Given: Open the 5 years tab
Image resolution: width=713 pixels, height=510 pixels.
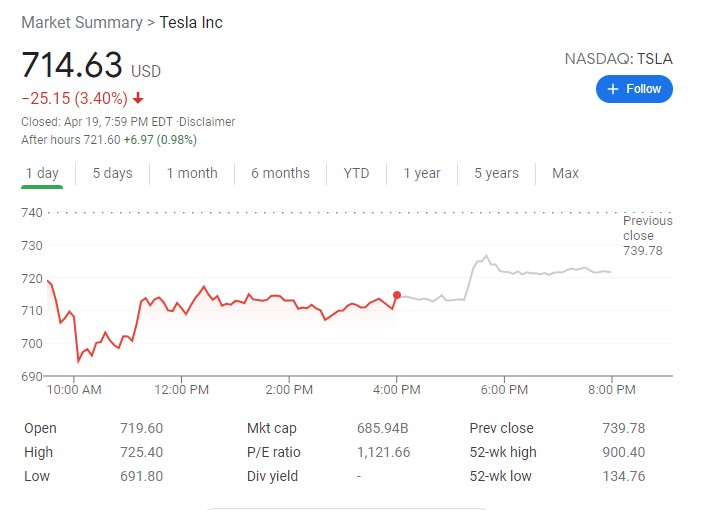Looking at the screenshot, I should click(496, 173).
